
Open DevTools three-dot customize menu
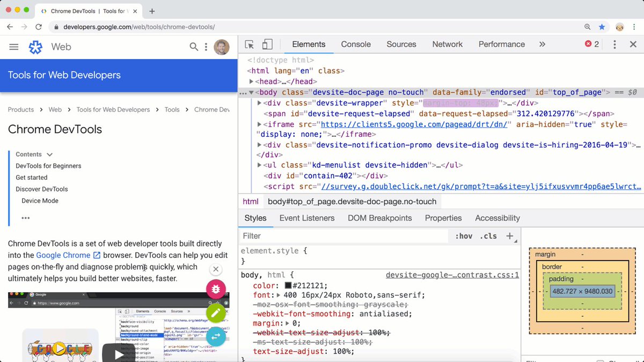(614, 45)
